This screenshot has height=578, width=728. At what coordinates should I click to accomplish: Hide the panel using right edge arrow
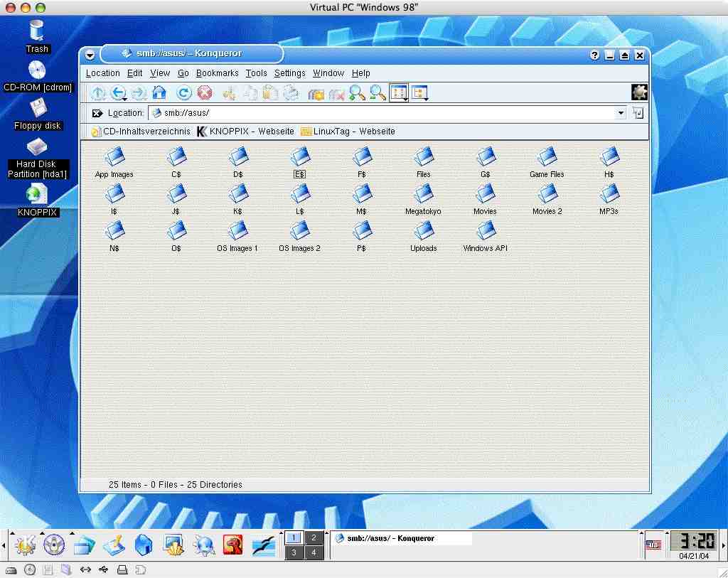[724, 545]
